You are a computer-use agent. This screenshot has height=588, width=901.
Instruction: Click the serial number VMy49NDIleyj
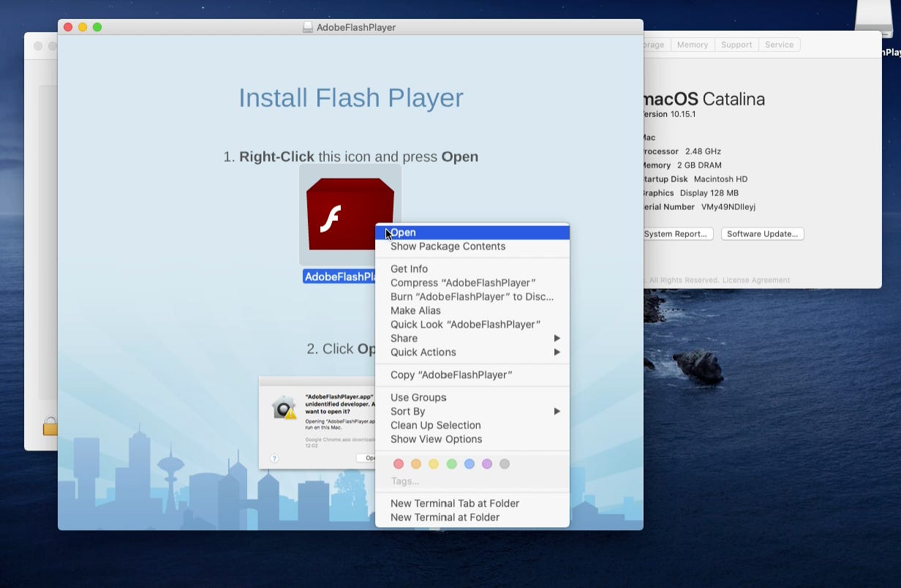[x=728, y=207]
